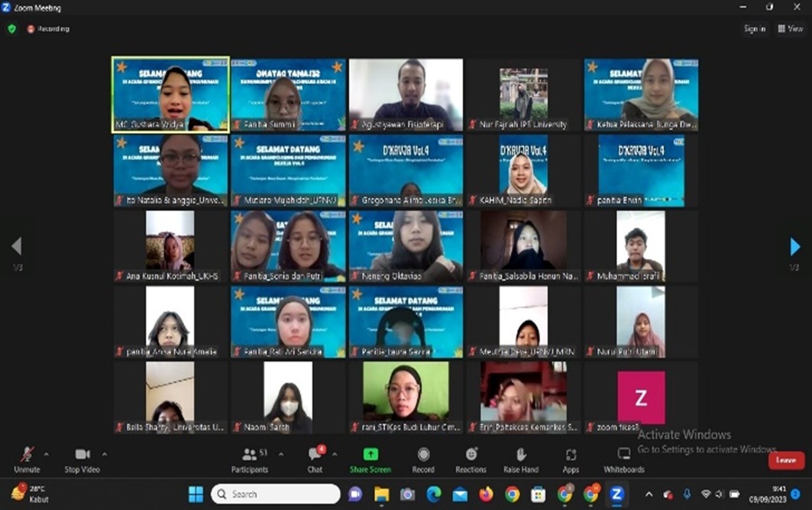The width and height of the screenshot is (812, 510).
Task: Open Whiteboards
Action: pyautogui.click(x=624, y=458)
